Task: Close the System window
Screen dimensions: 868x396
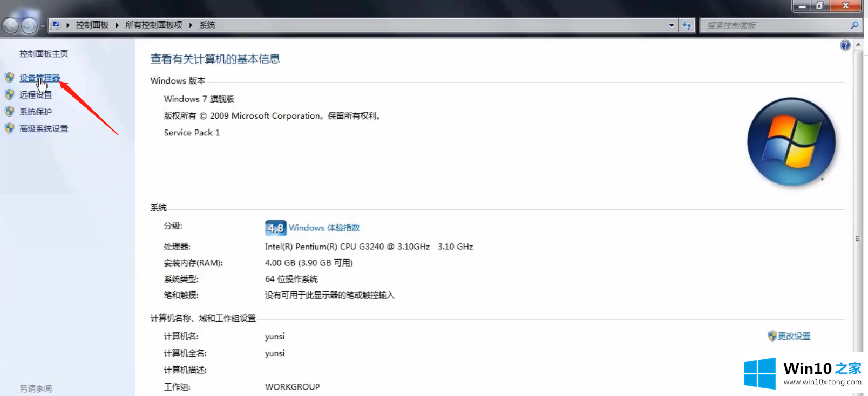Action: (x=845, y=6)
